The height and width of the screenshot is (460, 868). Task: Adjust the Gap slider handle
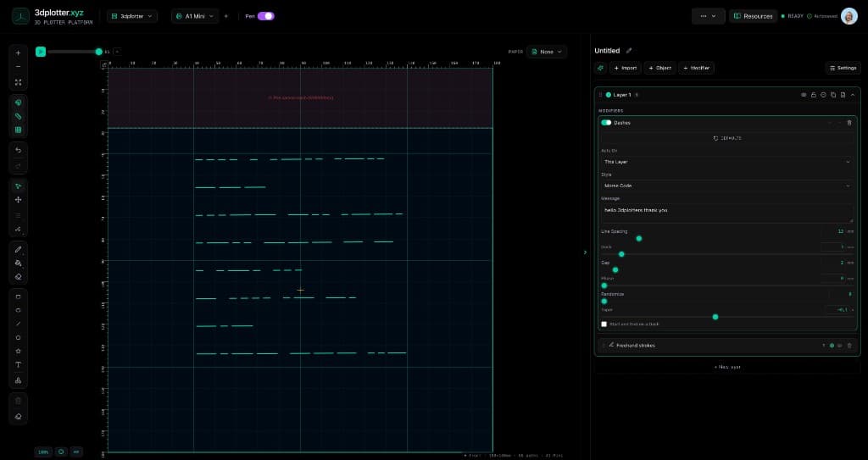click(x=615, y=270)
